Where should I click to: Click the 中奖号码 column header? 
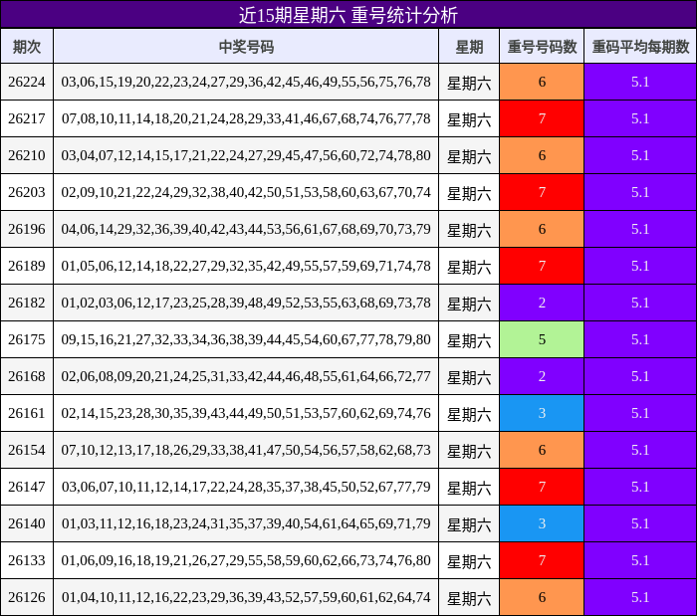click(x=246, y=46)
